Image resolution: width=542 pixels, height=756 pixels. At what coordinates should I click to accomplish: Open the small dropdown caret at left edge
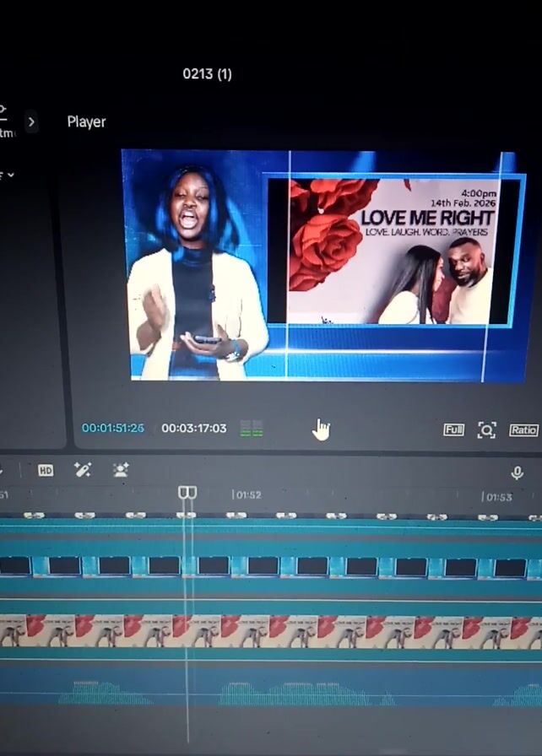pos(10,175)
